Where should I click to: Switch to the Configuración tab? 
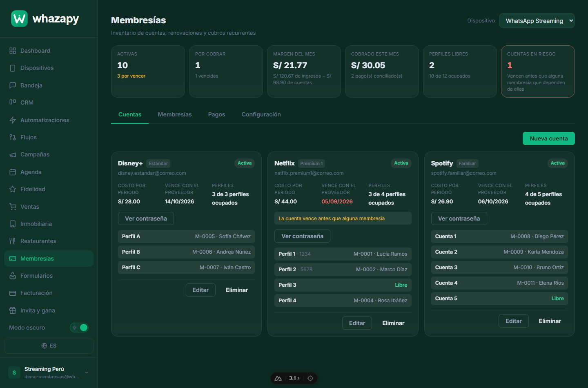[261, 114]
